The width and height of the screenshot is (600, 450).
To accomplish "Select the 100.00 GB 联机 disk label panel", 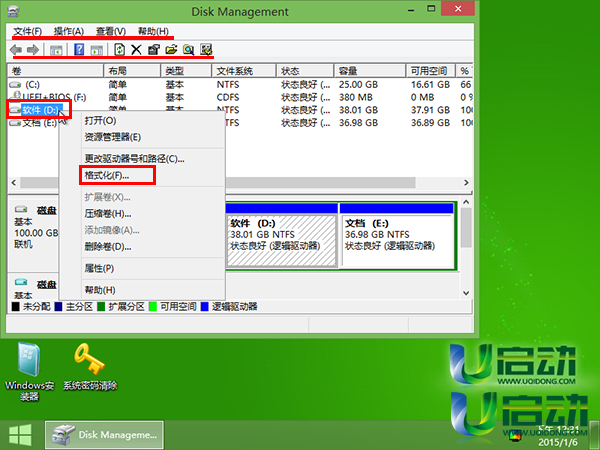I will coord(34,233).
